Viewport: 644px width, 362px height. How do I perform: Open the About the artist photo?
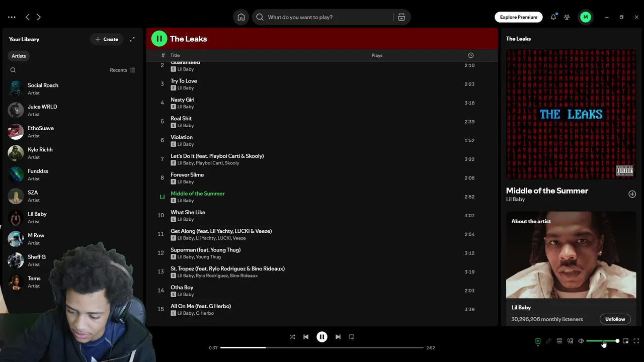point(571,255)
